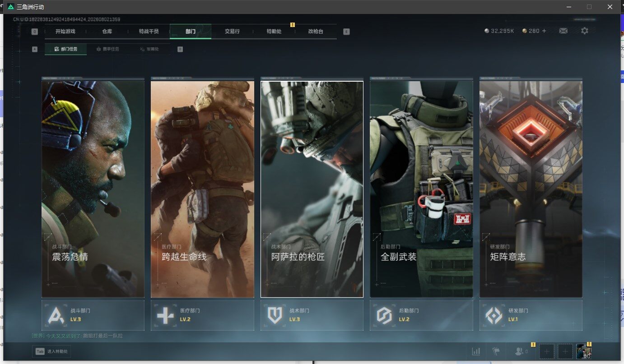624x364 pixels.
Task: Click the E key hint icon
Action: [x=346, y=32]
